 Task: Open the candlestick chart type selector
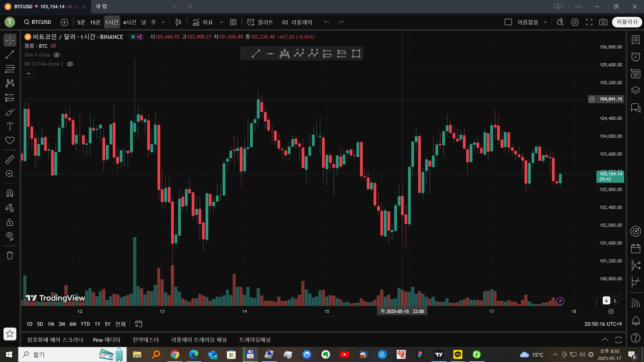coord(178,22)
